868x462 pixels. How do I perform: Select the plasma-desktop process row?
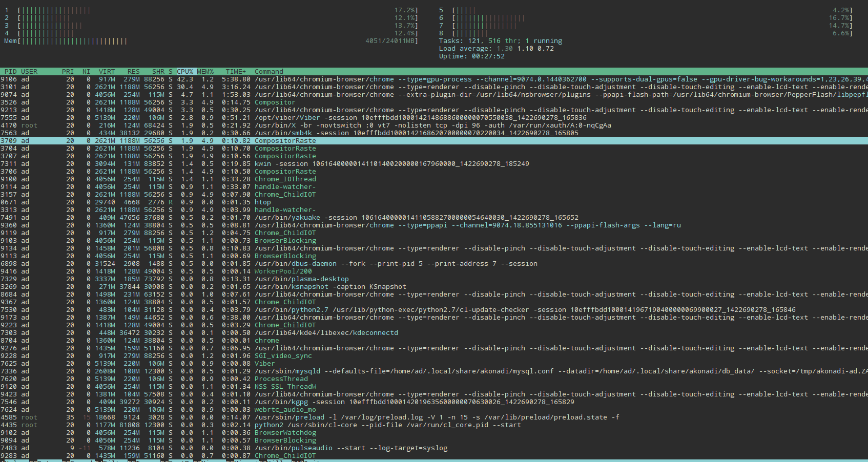(434, 279)
